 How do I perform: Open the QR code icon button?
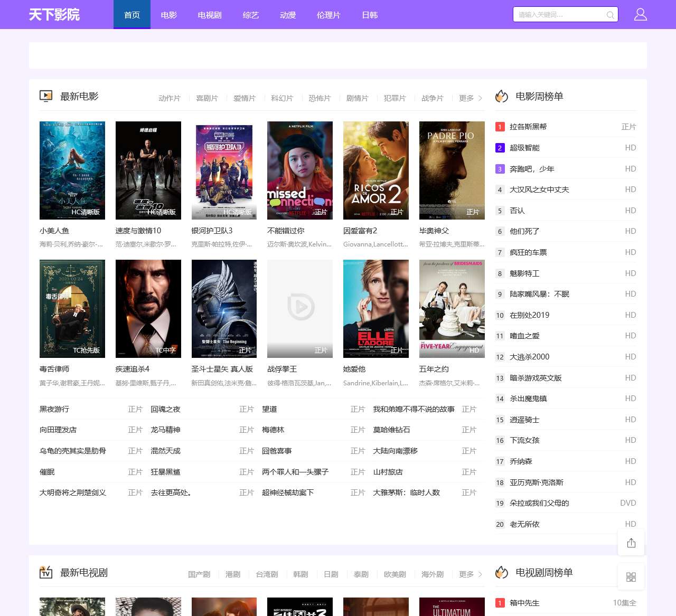[631, 577]
